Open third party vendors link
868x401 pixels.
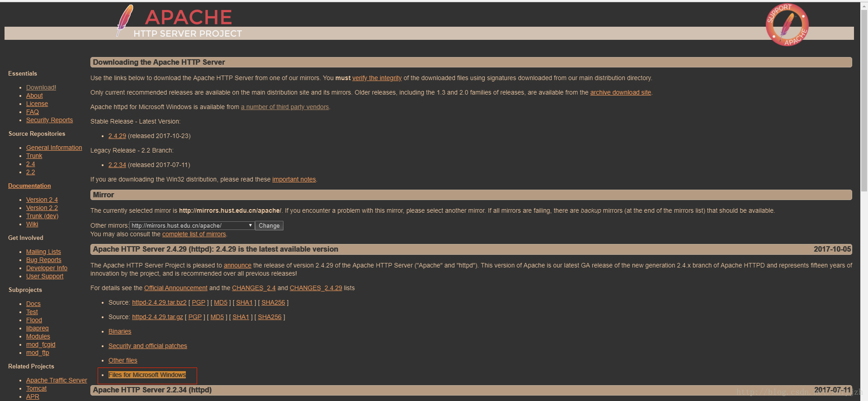[285, 107]
